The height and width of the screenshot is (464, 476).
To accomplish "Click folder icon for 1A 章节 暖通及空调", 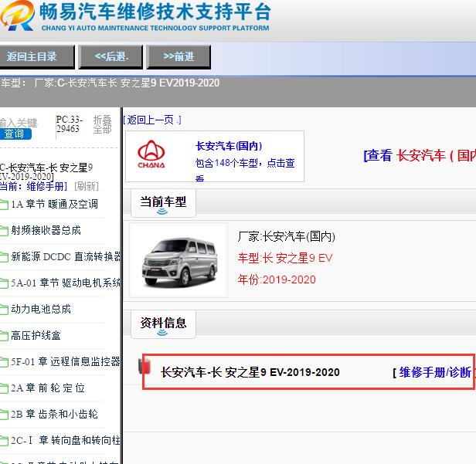I will 4,205.
